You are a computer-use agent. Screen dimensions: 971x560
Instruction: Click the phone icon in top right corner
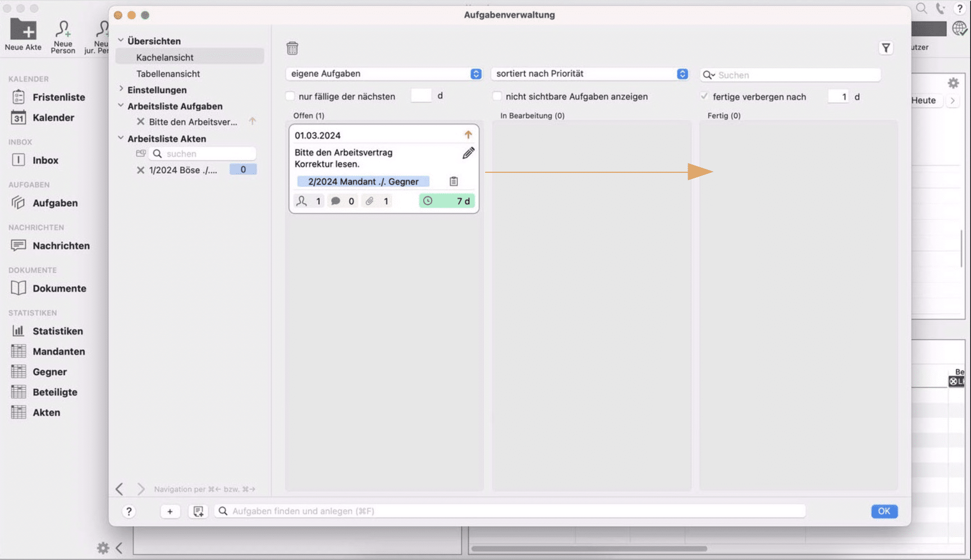tap(940, 8)
